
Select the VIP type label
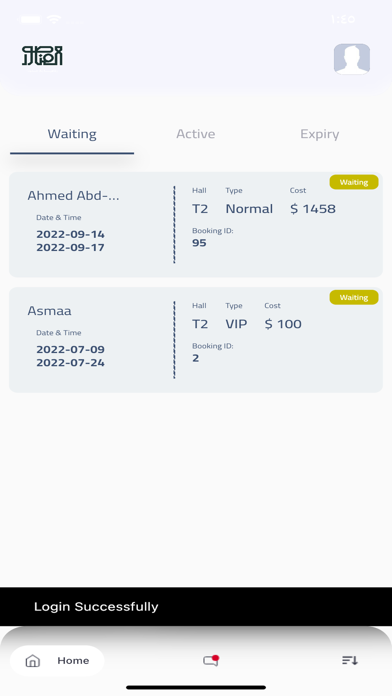[236, 324]
